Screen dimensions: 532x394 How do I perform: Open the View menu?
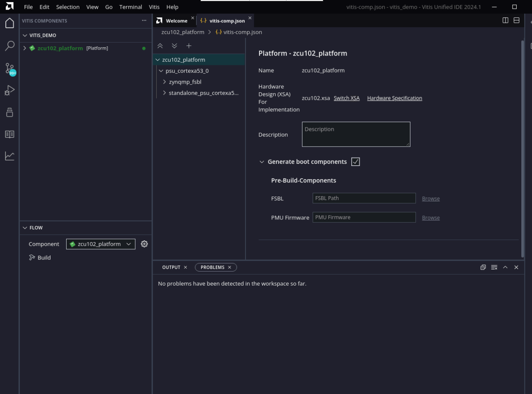[92, 7]
